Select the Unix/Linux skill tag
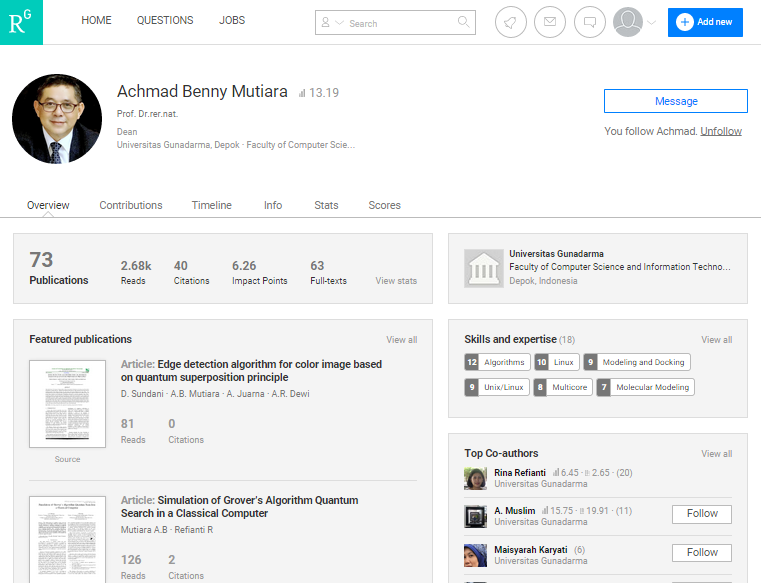761x583 pixels. (497, 387)
